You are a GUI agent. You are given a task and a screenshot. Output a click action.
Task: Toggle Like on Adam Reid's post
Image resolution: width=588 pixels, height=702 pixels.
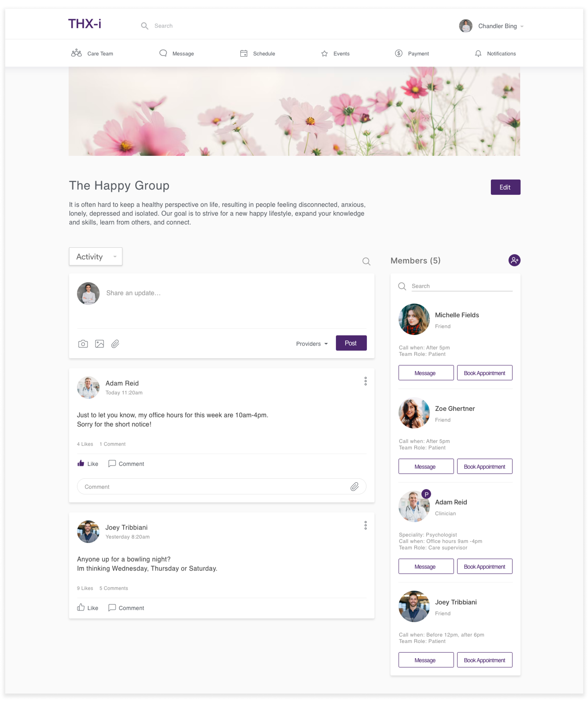pos(87,463)
